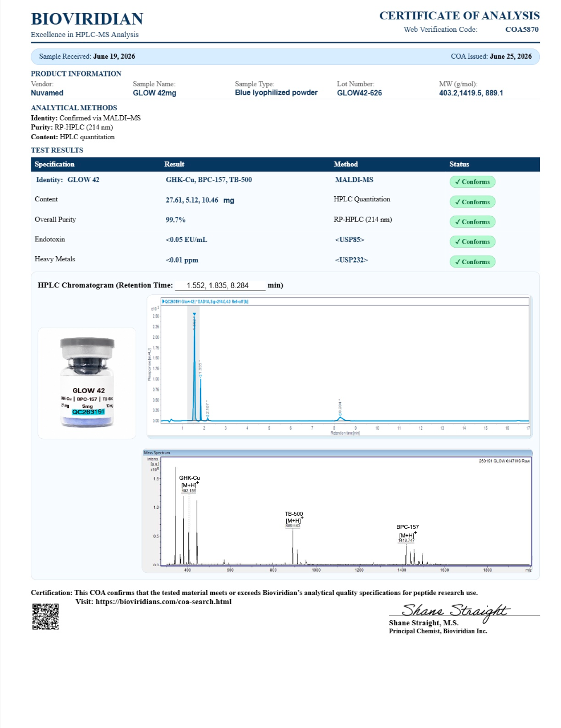Click the Specification column header

coord(55,164)
